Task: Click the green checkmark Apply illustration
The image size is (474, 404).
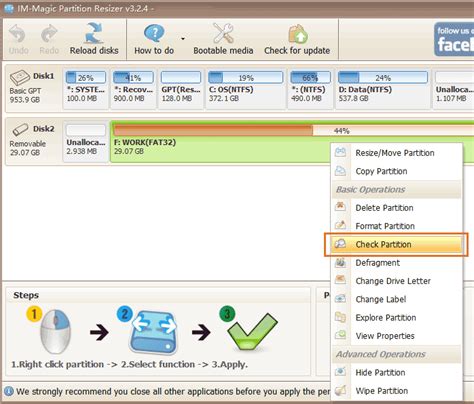Action: tap(252, 331)
